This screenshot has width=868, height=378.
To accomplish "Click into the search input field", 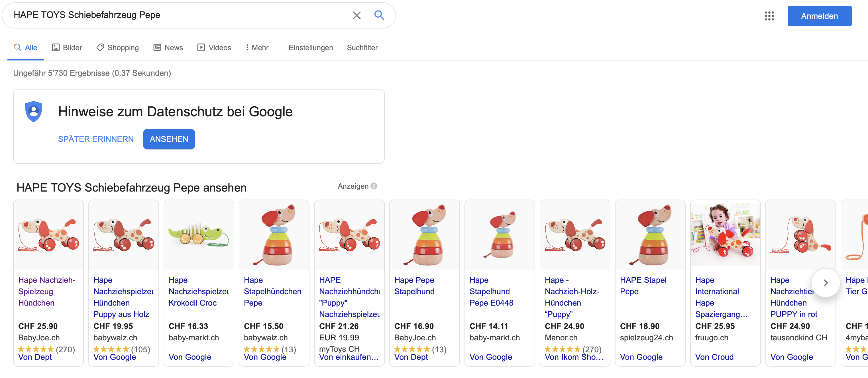I will coord(175,15).
